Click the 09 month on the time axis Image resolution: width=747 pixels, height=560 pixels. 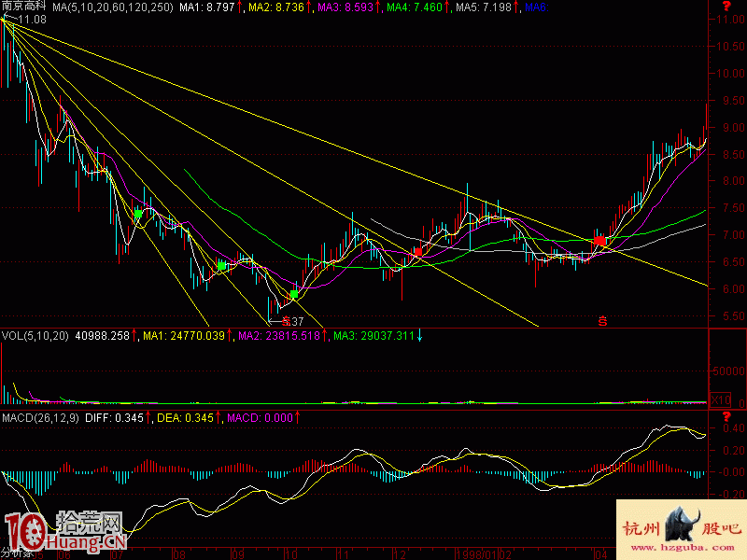click(x=238, y=554)
